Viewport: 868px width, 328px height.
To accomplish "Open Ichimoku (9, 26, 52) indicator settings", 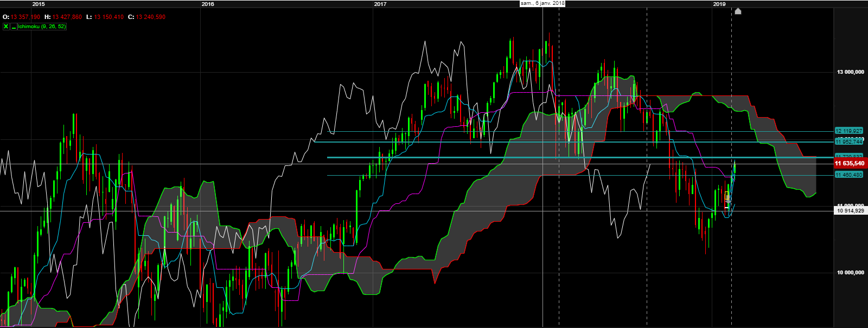I will point(42,26).
